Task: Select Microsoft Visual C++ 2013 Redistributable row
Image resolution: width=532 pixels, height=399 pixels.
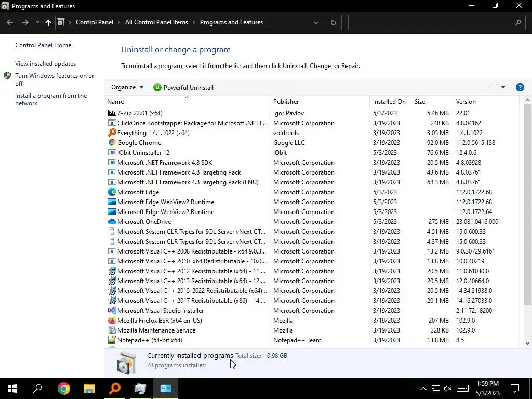Action: (x=312, y=281)
